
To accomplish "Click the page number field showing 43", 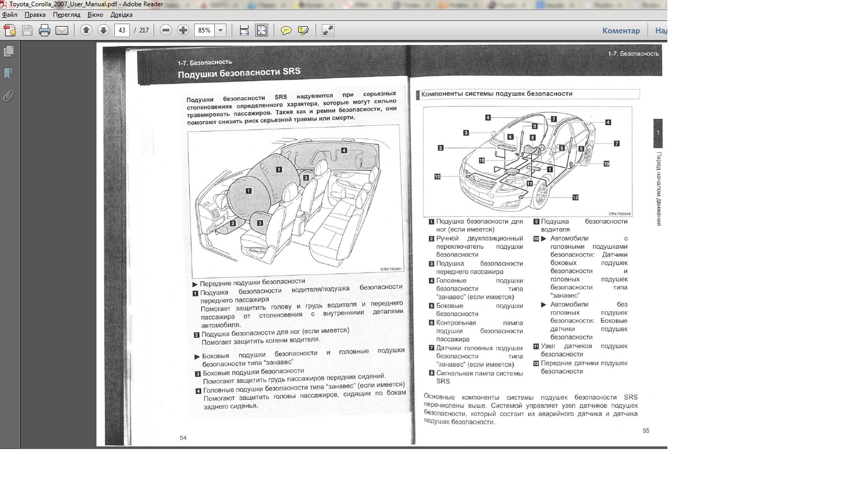I will [122, 30].
